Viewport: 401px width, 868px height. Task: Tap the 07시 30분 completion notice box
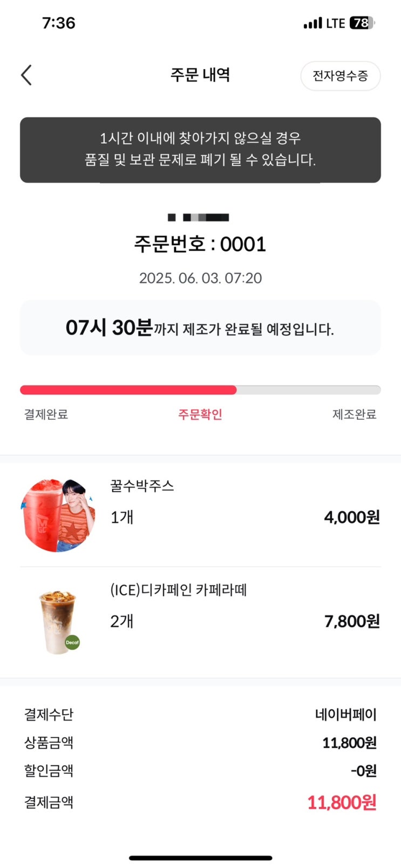point(200,328)
